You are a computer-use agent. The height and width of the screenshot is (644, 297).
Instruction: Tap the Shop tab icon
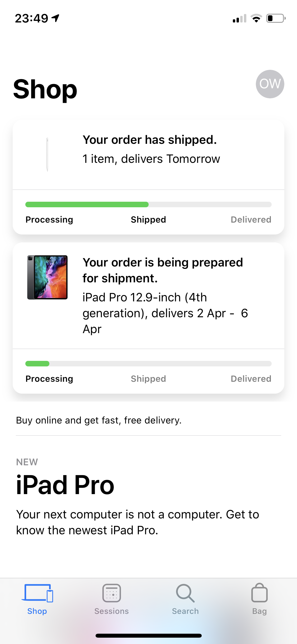(37, 593)
